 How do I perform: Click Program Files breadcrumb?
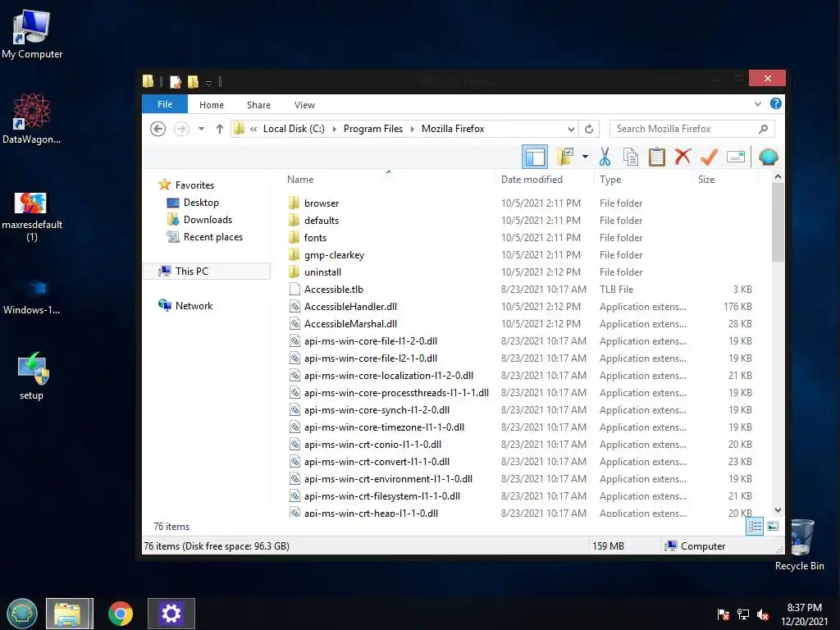point(373,129)
